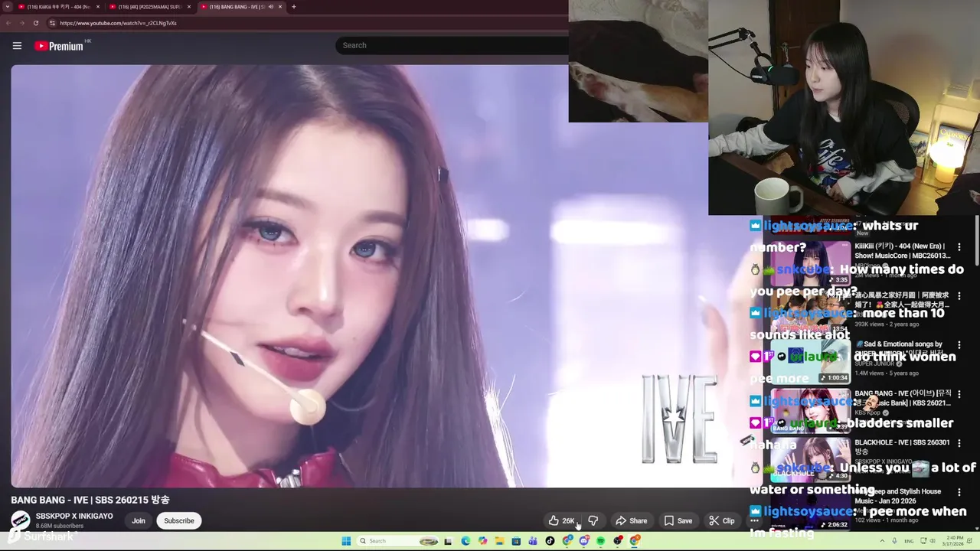Open the 393K views recommended video thumbnail

pos(810,313)
